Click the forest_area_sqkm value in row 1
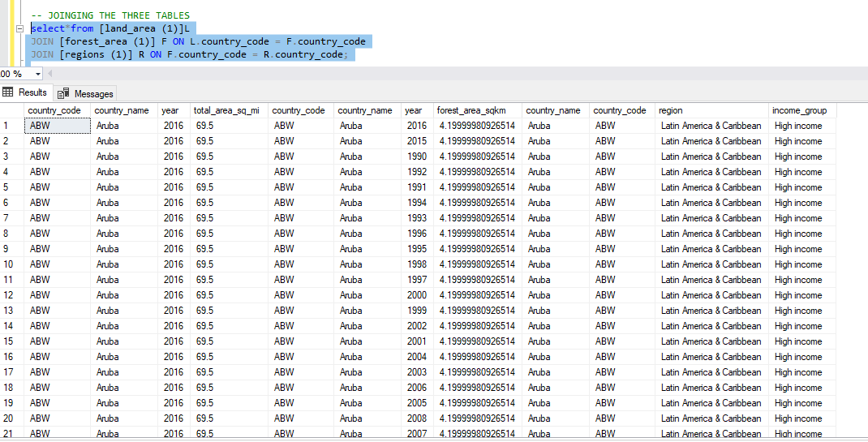The height and width of the screenshot is (442, 868). pos(478,126)
